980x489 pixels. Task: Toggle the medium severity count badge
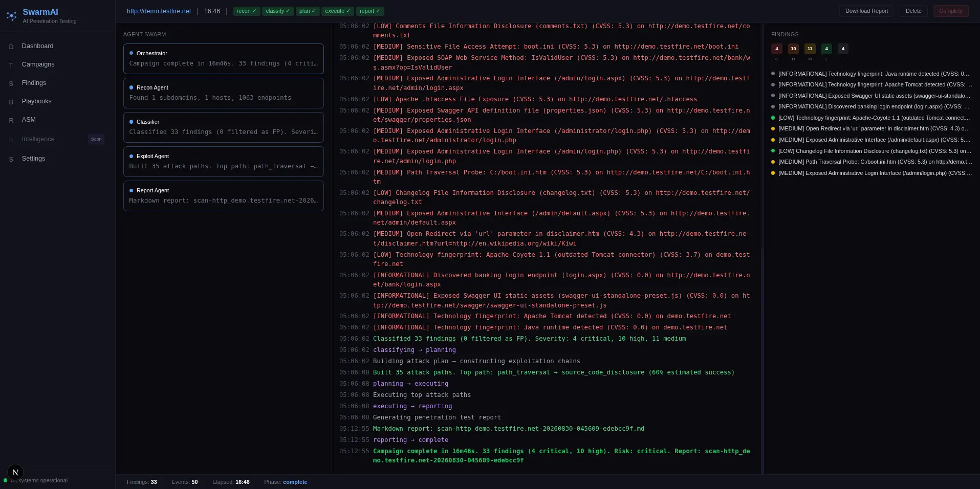(810, 49)
